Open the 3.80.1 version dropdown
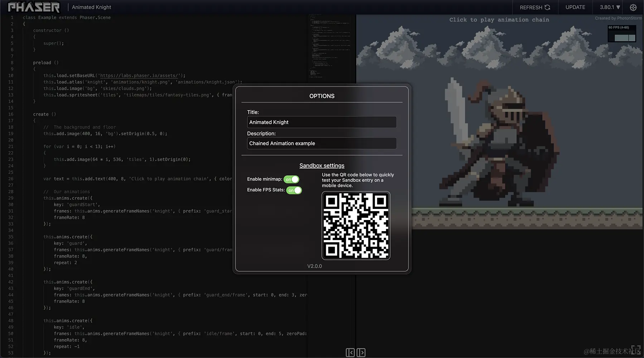Screen dimensions: 644x358 coord(610,7)
